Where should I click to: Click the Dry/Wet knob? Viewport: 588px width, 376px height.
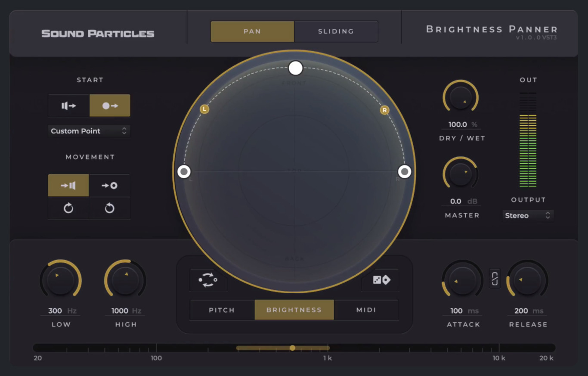pos(461,98)
